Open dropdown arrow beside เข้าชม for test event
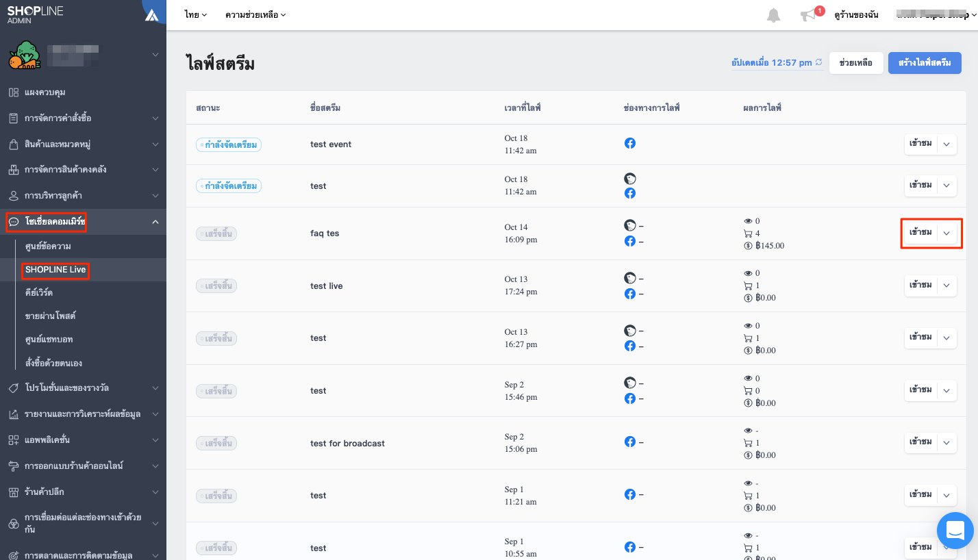The width and height of the screenshot is (978, 560). pos(946,144)
